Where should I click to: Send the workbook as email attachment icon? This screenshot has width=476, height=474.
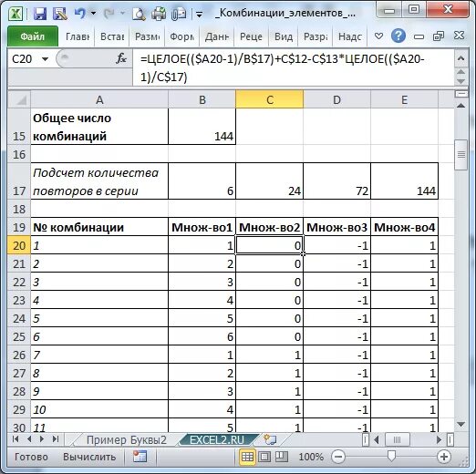pyautogui.click(x=179, y=14)
